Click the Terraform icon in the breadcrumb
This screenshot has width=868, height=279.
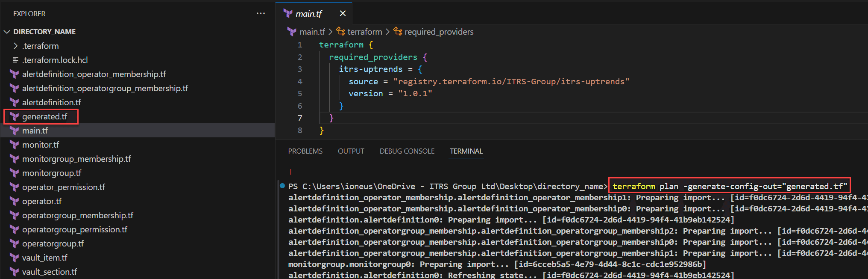pyautogui.click(x=292, y=32)
